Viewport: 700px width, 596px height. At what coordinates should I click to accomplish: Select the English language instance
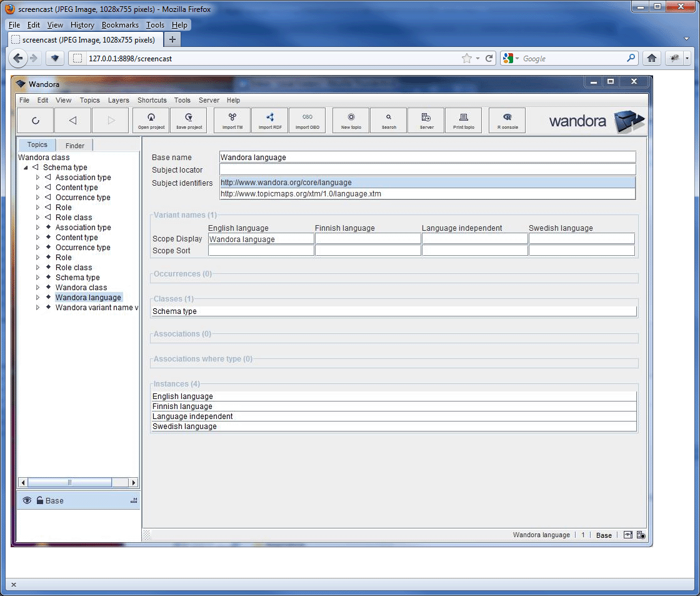pos(182,396)
